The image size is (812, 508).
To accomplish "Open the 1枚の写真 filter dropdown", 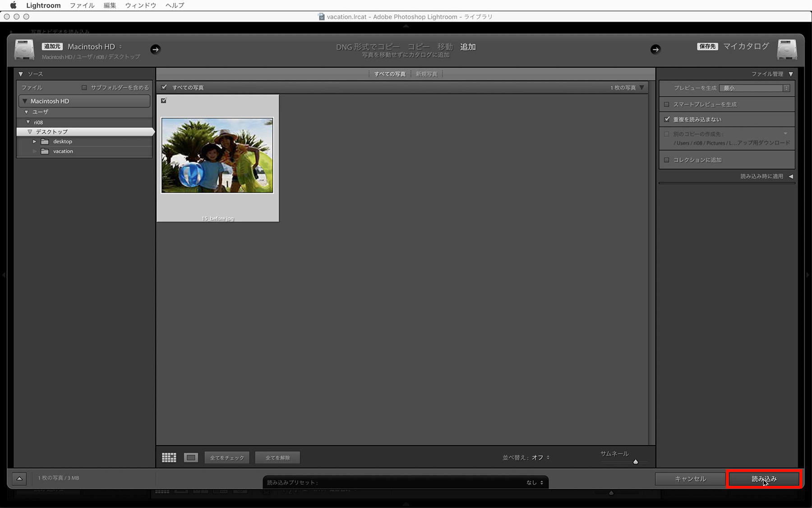I will 642,88.
